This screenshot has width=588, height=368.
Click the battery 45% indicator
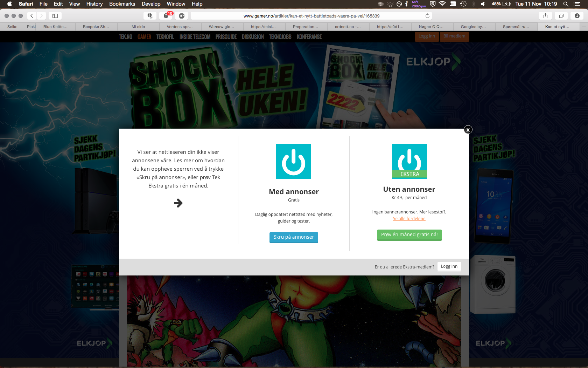point(501,4)
